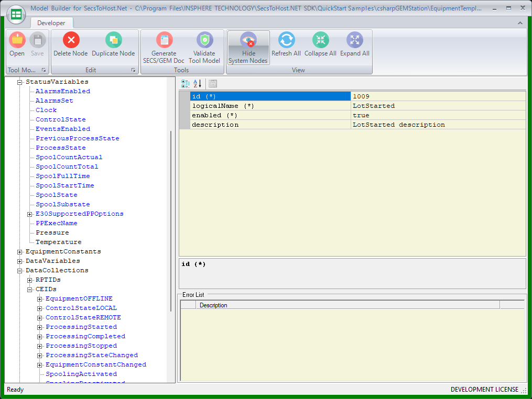
Task: Run Validate Tool Model
Action: tap(204, 41)
